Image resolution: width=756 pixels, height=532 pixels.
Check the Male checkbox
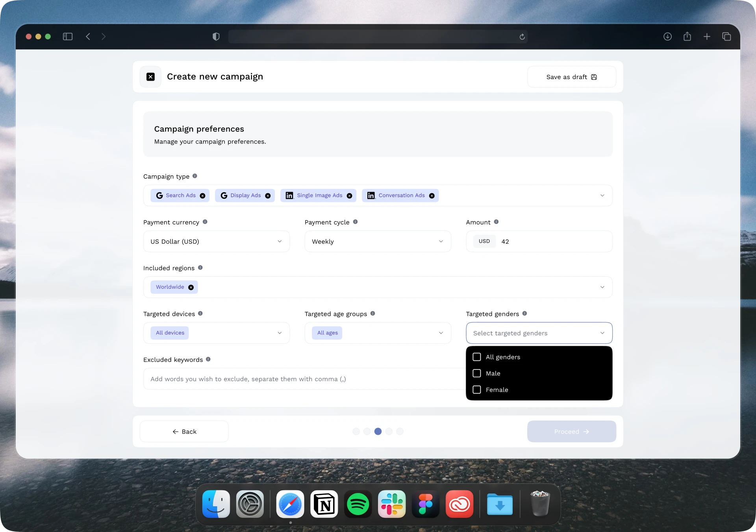coord(477,373)
